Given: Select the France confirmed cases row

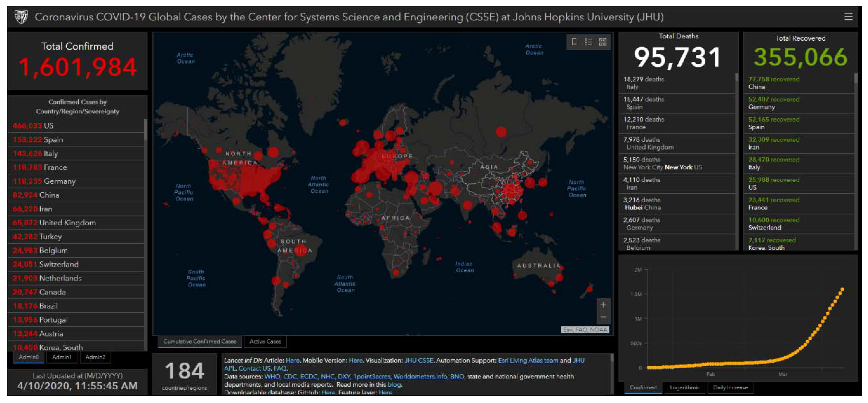Looking at the screenshot, I should pos(76,167).
